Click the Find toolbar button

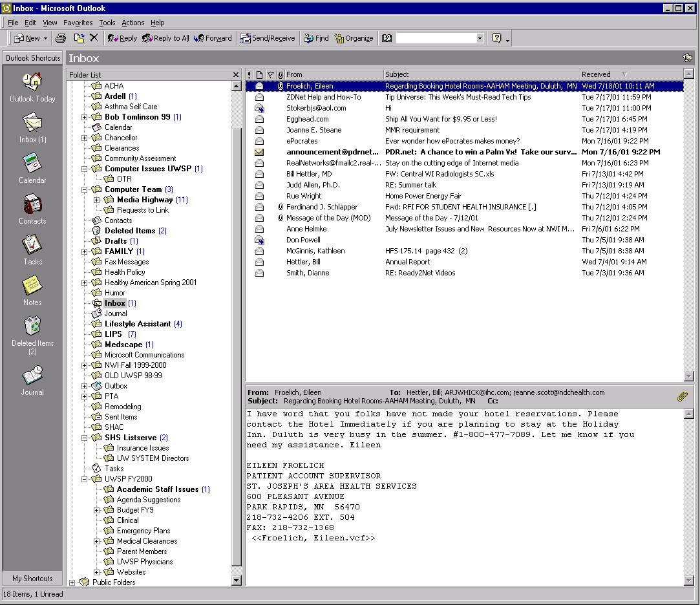click(317, 38)
